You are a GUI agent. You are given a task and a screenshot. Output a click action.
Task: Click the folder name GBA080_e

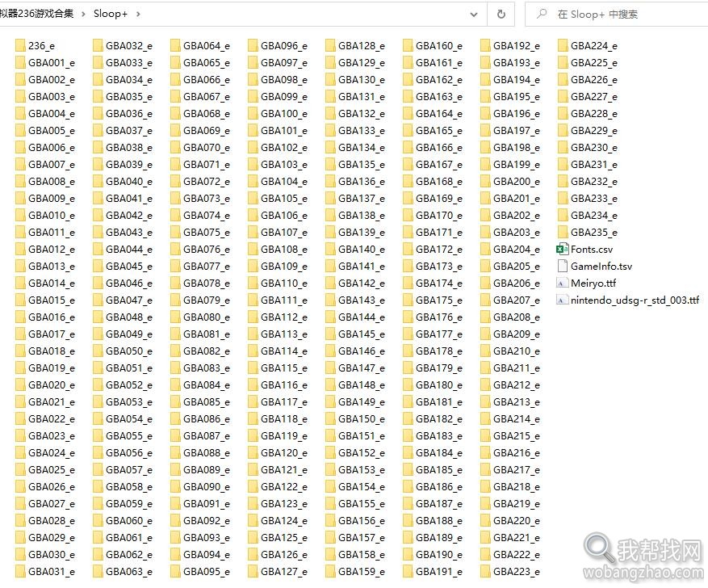(x=207, y=317)
